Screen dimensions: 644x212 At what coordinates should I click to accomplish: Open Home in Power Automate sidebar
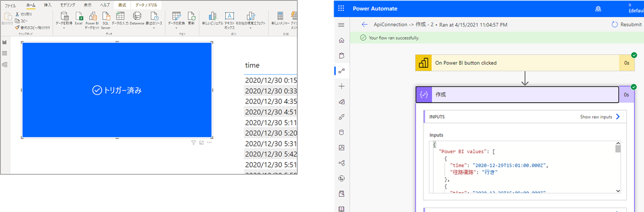pyautogui.click(x=342, y=40)
